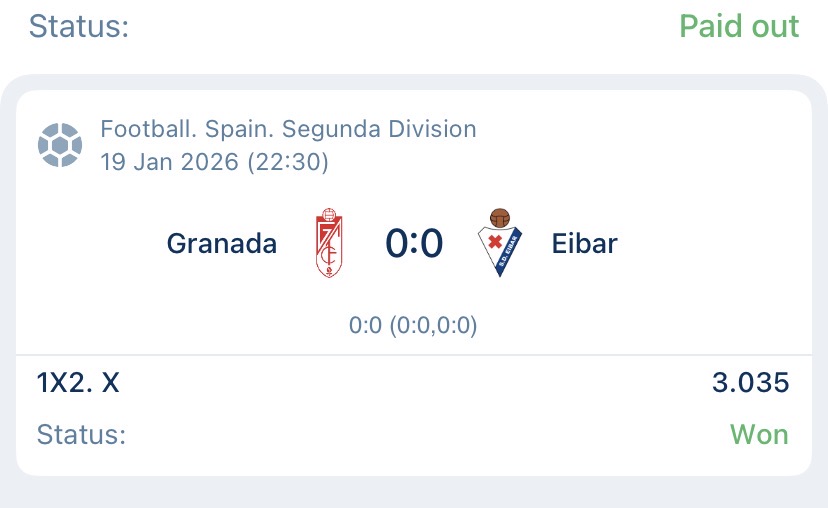This screenshot has width=828, height=508.
Task: Click the green Paid out status
Action: 739,26
